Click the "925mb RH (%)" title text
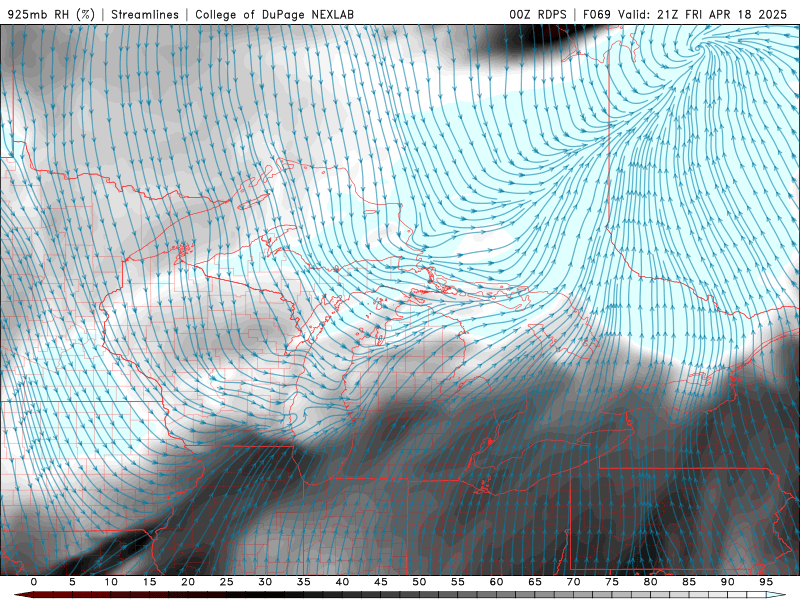The image size is (800, 600). click(x=51, y=14)
